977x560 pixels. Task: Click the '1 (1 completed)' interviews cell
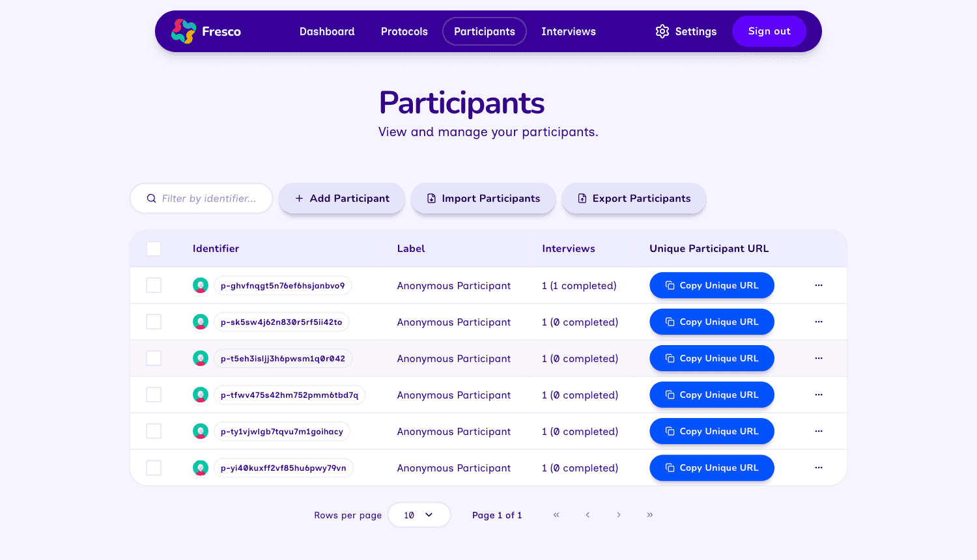click(579, 285)
